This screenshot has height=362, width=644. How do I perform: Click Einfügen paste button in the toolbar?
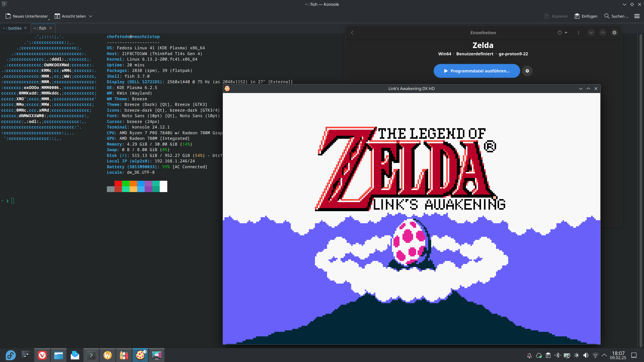tap(586, 16)
